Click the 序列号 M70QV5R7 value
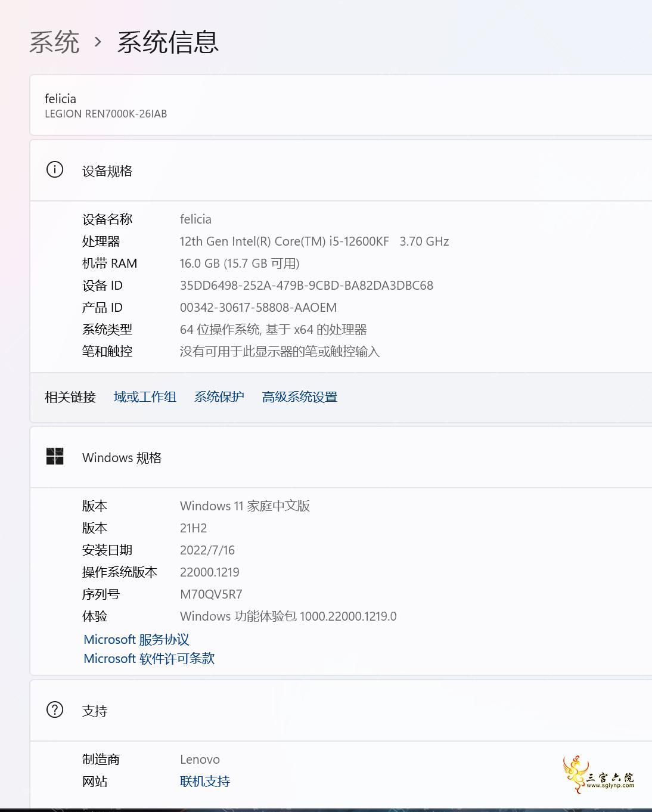Image resolution: width=652 pixels, height=812 pixels. [211, 594]
